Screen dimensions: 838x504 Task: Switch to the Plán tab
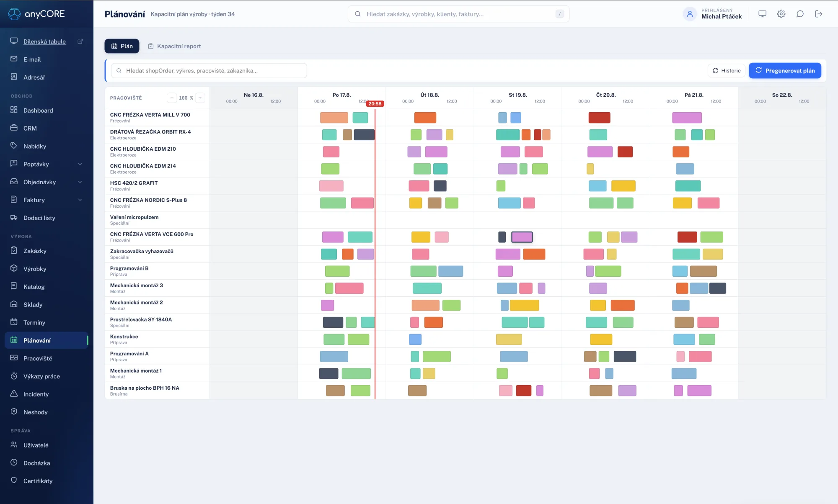click(122, 46)
